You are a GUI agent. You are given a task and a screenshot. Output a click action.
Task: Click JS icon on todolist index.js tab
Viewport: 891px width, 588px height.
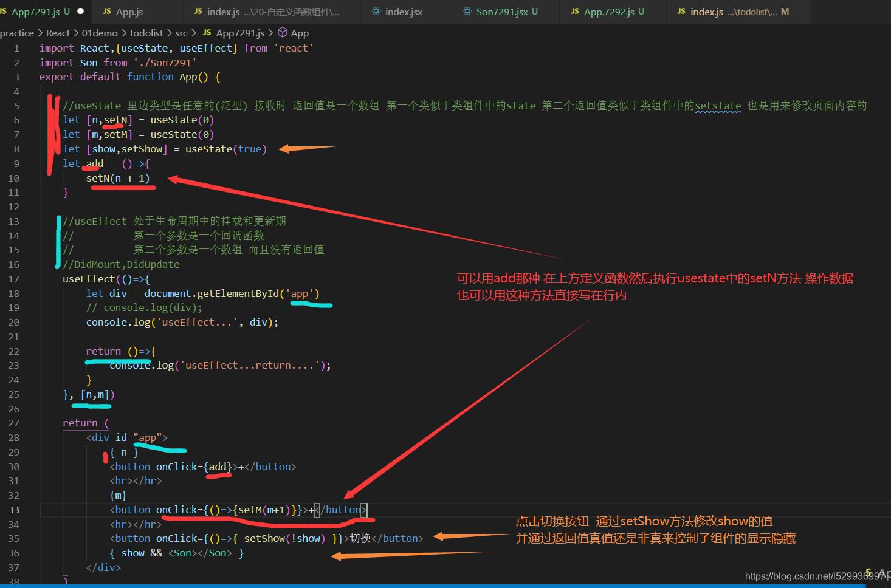coord(681,12)
